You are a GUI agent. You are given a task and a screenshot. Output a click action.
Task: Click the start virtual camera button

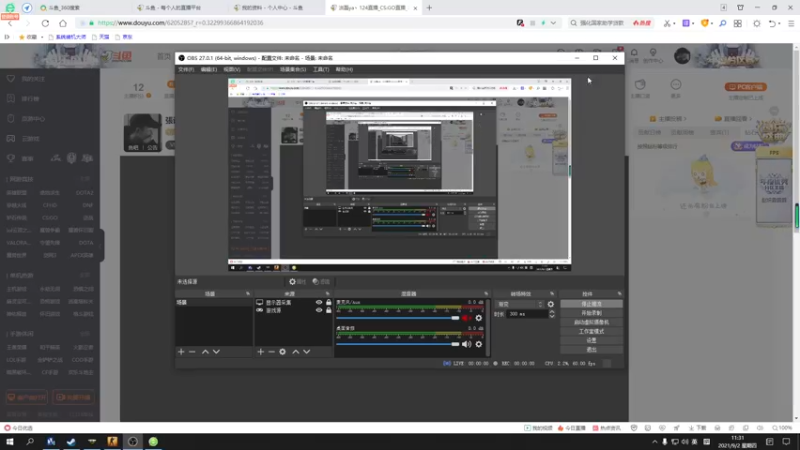[591, 322]
